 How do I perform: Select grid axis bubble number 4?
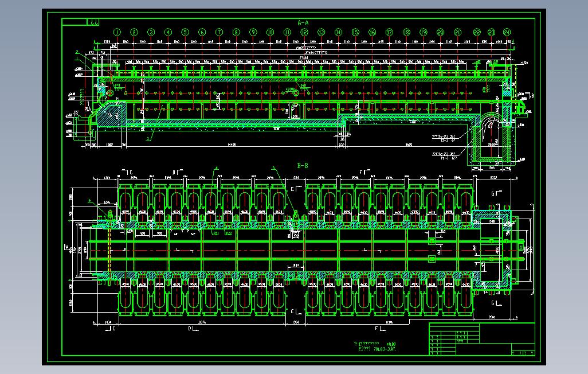pyautogui.click(x=168, y=32)
